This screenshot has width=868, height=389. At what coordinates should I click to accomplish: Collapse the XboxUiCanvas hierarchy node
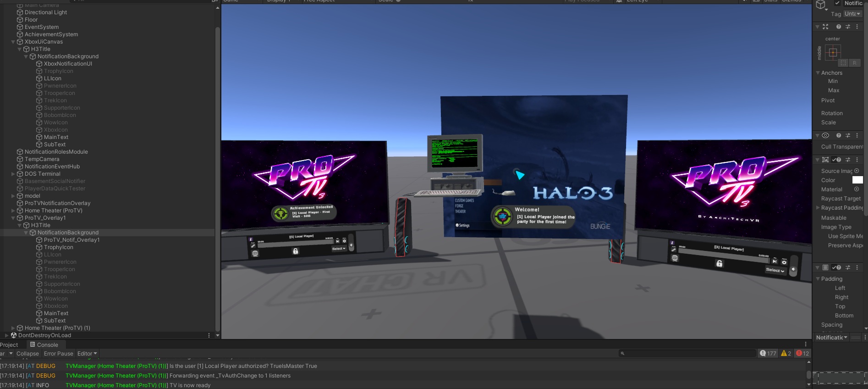13,42
